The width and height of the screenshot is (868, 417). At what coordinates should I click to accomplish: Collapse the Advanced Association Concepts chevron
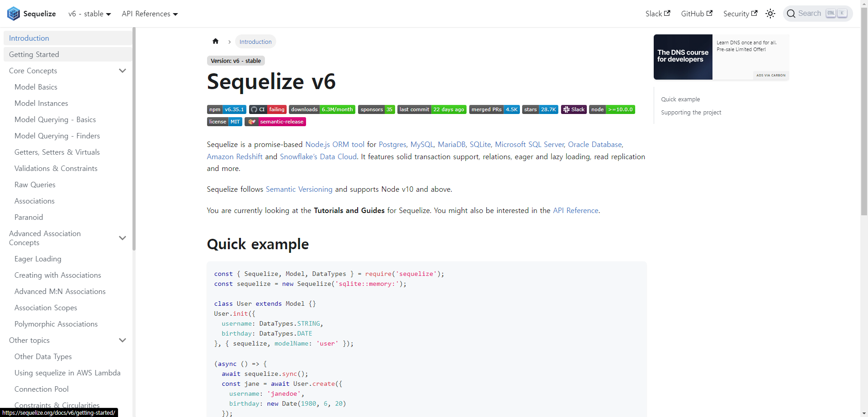pos(122,238)
